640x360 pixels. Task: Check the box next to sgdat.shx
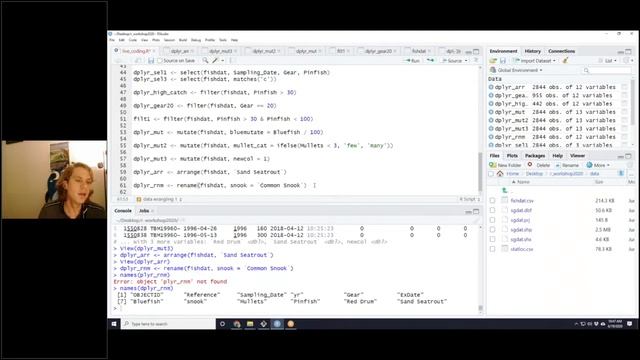coord(492,239)
